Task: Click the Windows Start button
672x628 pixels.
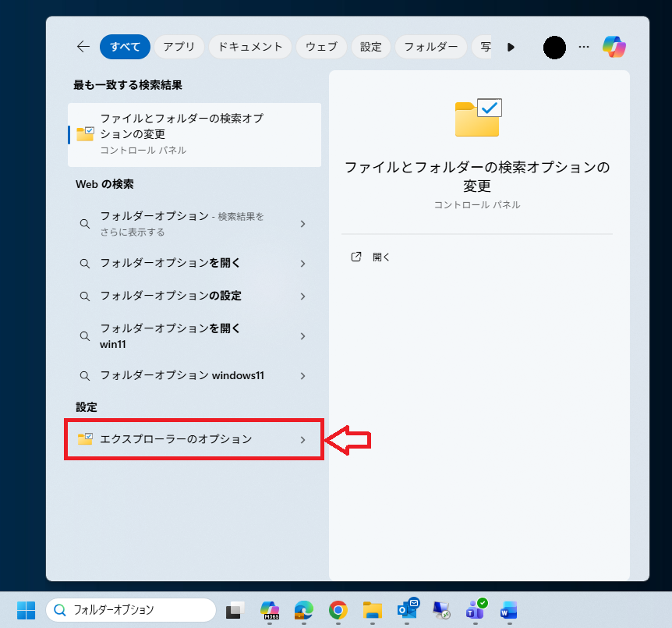Action: (26, 611)
